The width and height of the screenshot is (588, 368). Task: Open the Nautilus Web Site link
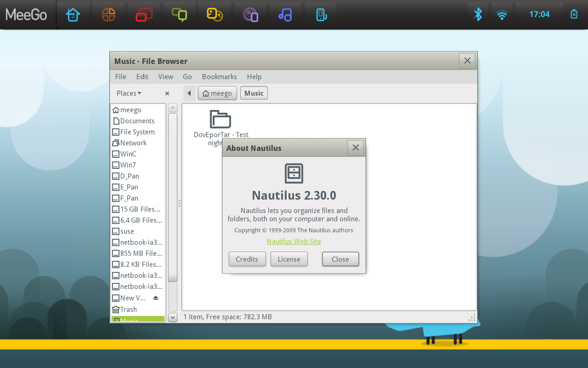(x=294, y=241)
